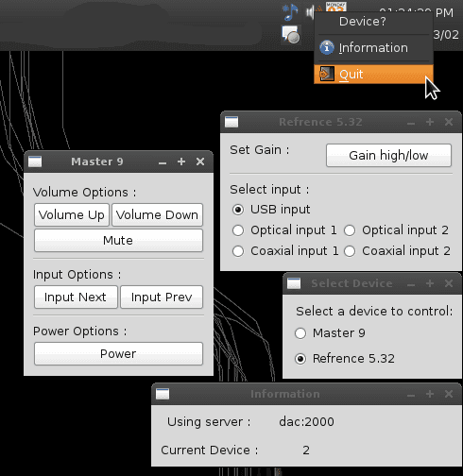Click the Volume Down button

(157, 214)
